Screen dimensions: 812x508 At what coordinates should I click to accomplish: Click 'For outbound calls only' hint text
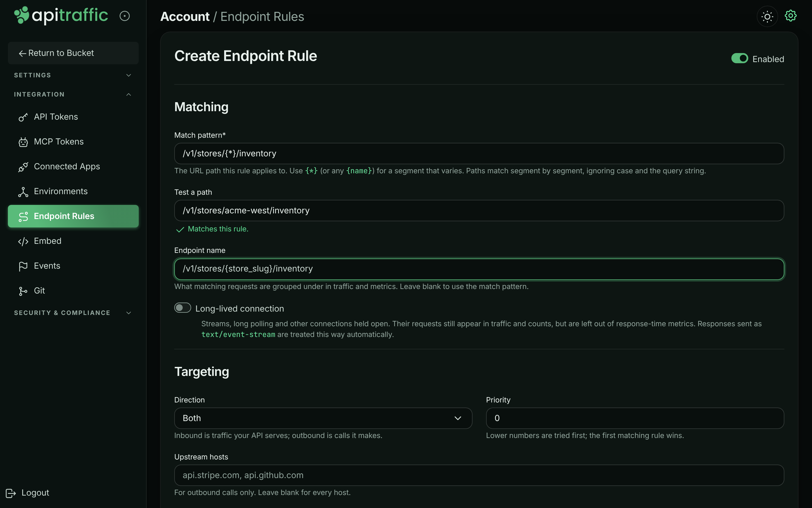262,492
